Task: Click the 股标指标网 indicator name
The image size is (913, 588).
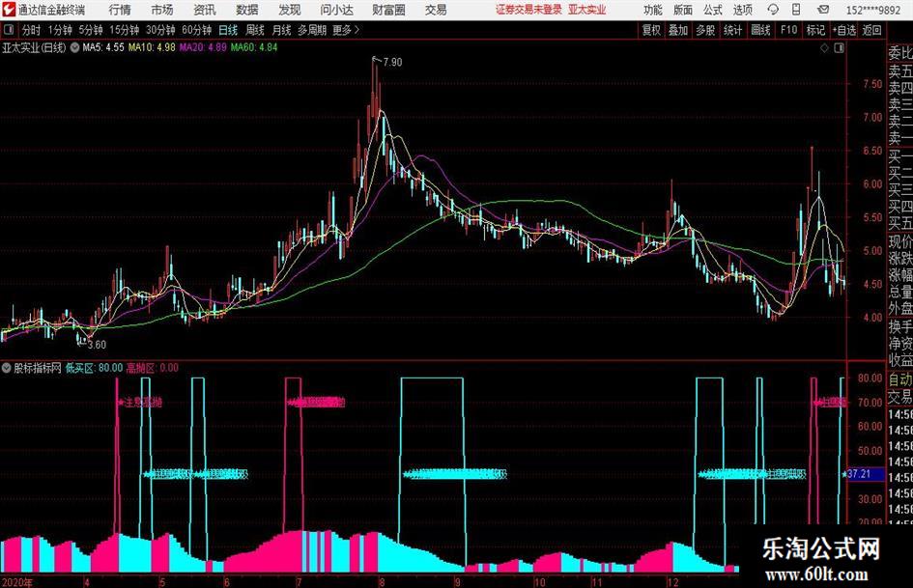Action: pyautogui.click(x=38, y=368)
